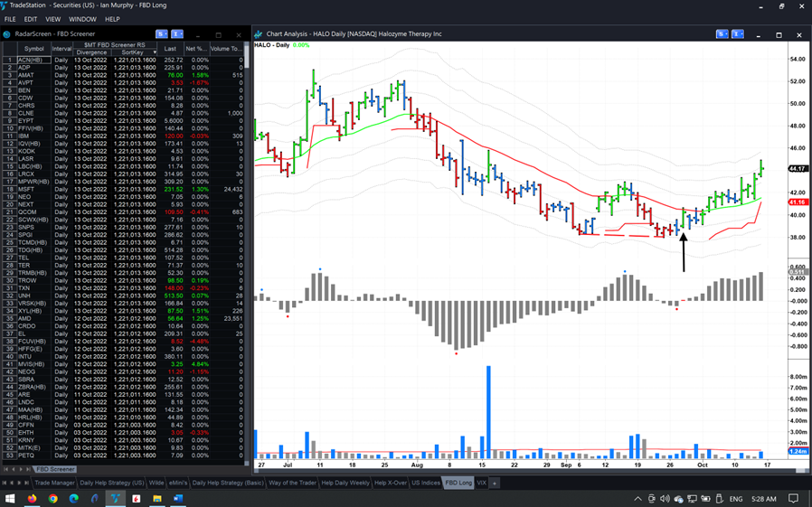Viewport: 812px width, 507px height.
Task: Click the TradeStation taskbar icon
Action: (x=115, y=499)
